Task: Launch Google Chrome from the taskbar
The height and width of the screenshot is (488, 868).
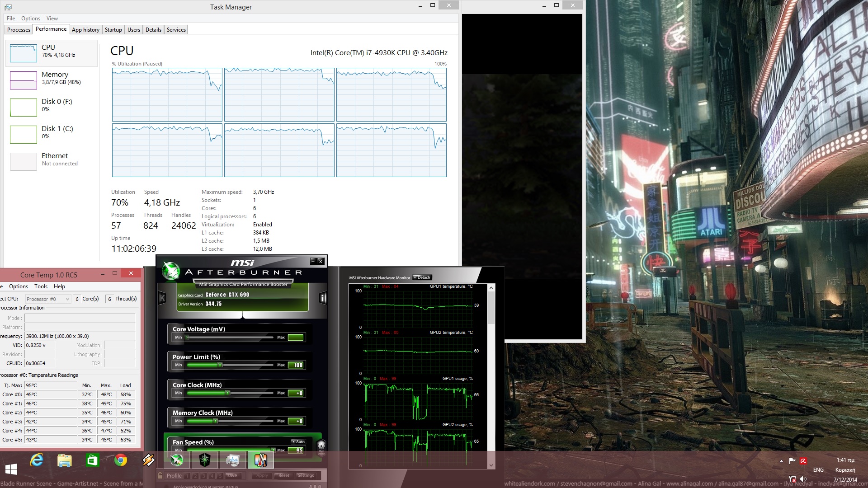Action: pyautogui.click(x=120, y=460)
